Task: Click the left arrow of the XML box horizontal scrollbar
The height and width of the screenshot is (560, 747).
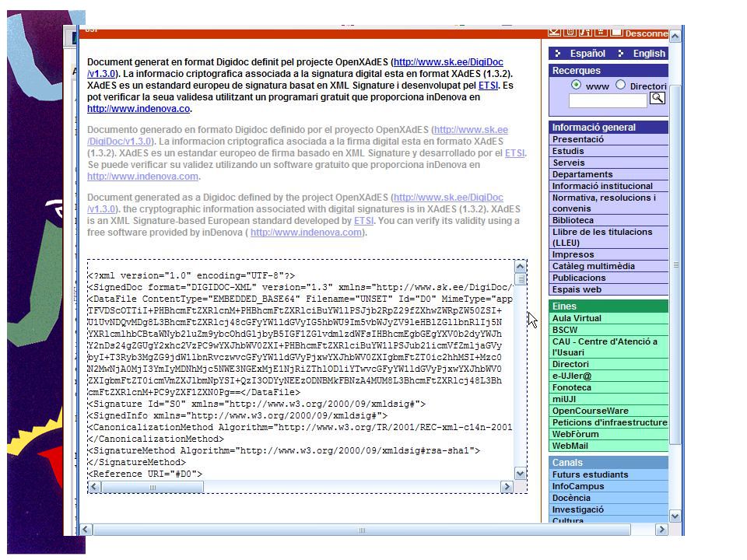Action: 94,487
